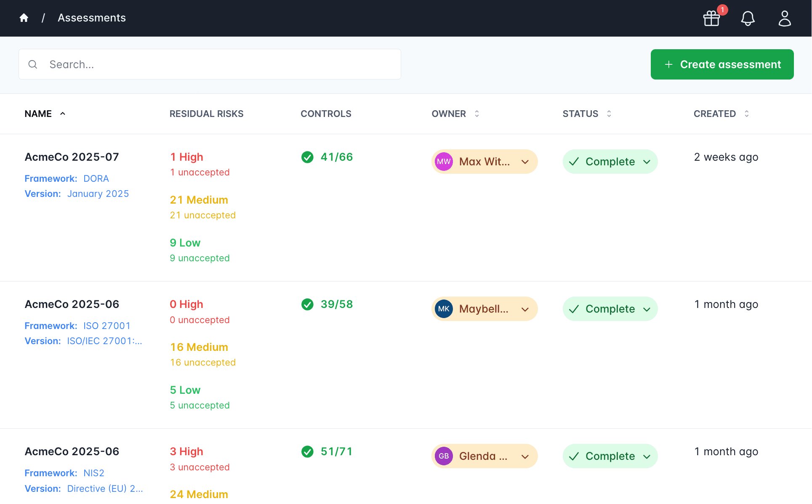Image resolution: width=812 pixels, height=504 pixels.
Task: Click the MW owner avatar
Action: [444, 162]
